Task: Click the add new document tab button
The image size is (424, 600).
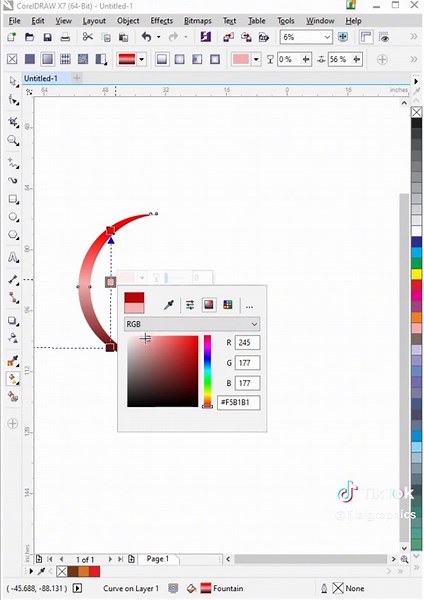Action: coord(77,78)
